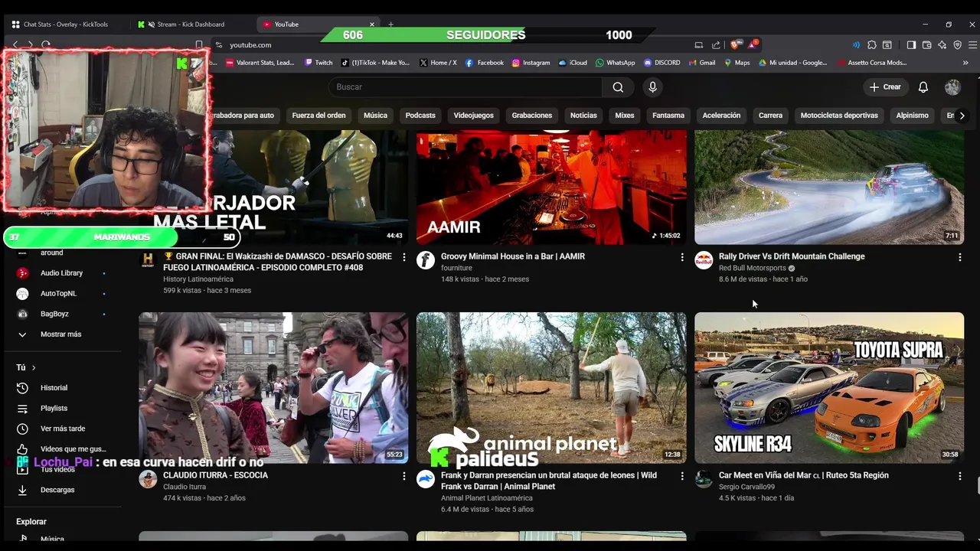Select the Fantasma category chip
The image size is (980, 551).
coord(668,116)
